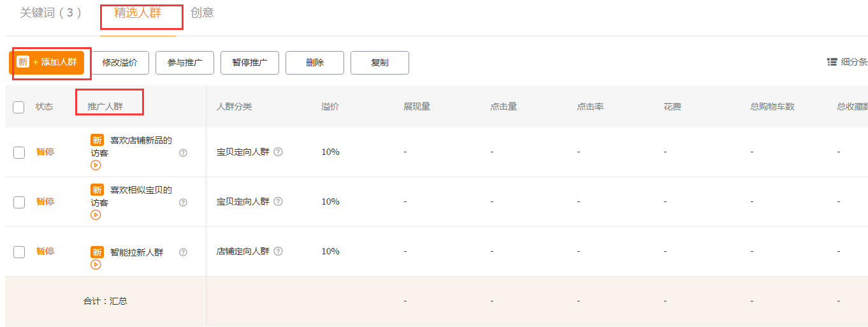Help icon next to 宝贝定向人群 in second row
Viewport: 868px width, 327px height.
tap(278, 201)
